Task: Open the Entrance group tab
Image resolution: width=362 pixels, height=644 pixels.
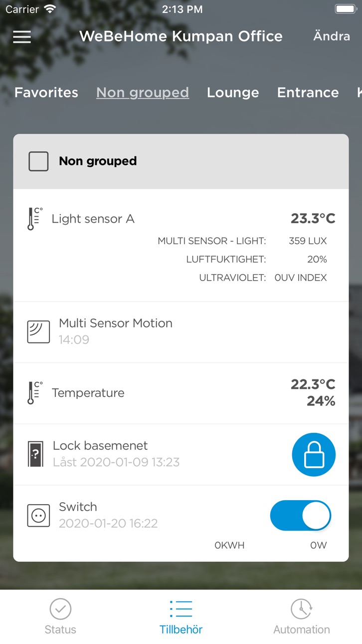Action: 308,92
